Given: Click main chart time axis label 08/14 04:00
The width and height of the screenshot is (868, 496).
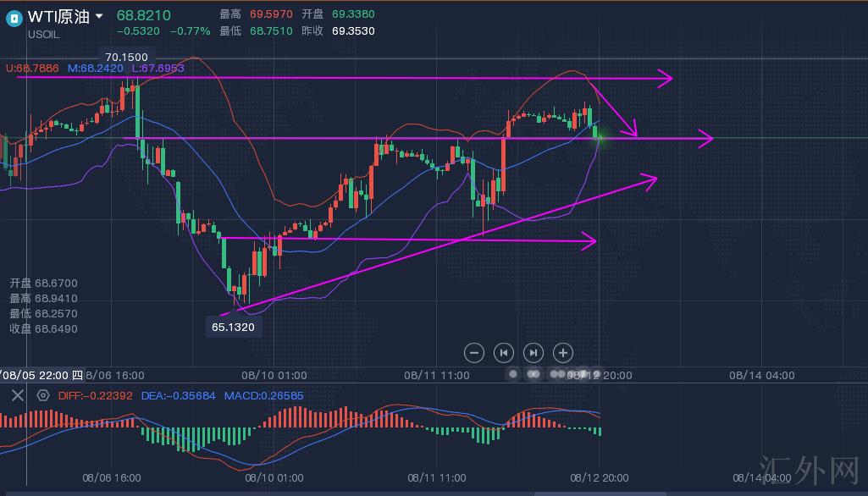Looking at the screenshot, I should (x=761, y=375).
